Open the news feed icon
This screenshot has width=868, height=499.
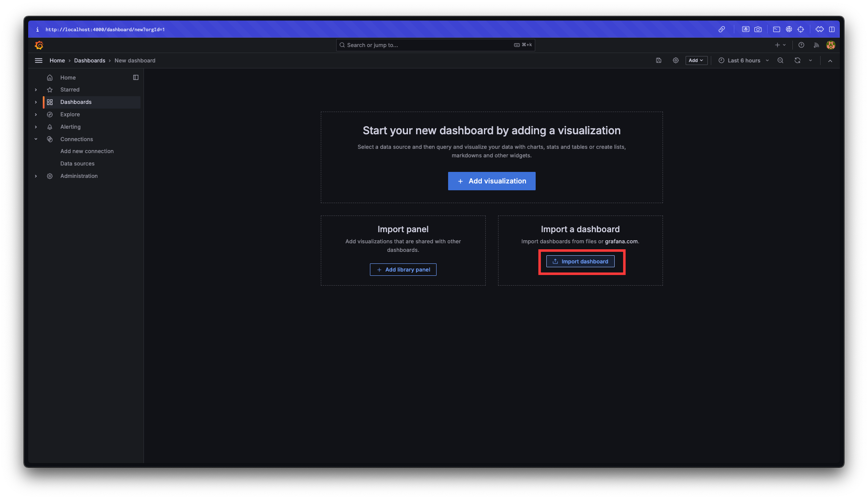[816, 45]
